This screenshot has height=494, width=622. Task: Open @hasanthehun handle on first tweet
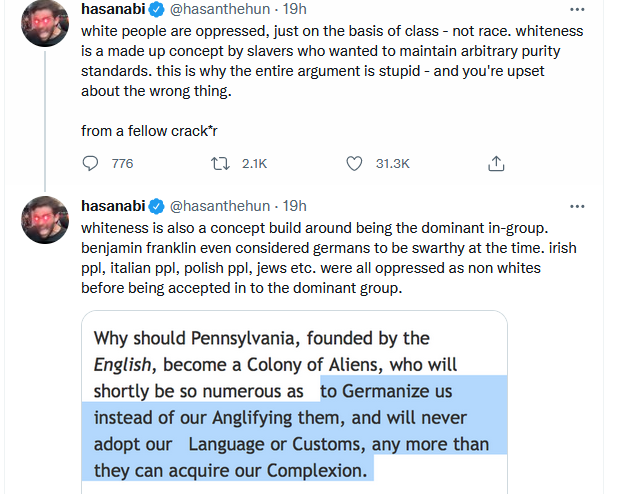(x=220, y=9)
